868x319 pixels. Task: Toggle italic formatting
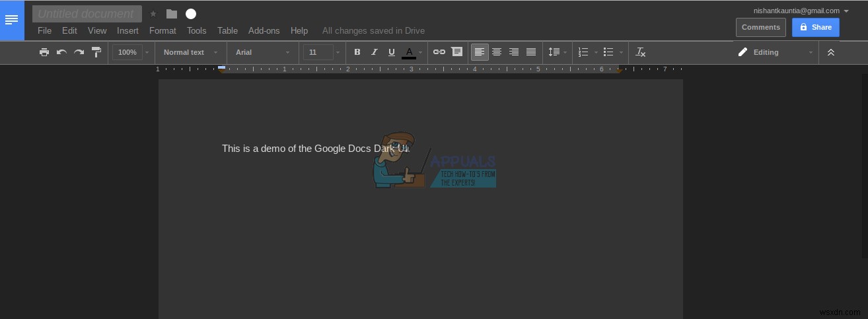click(x=375, y=52)
